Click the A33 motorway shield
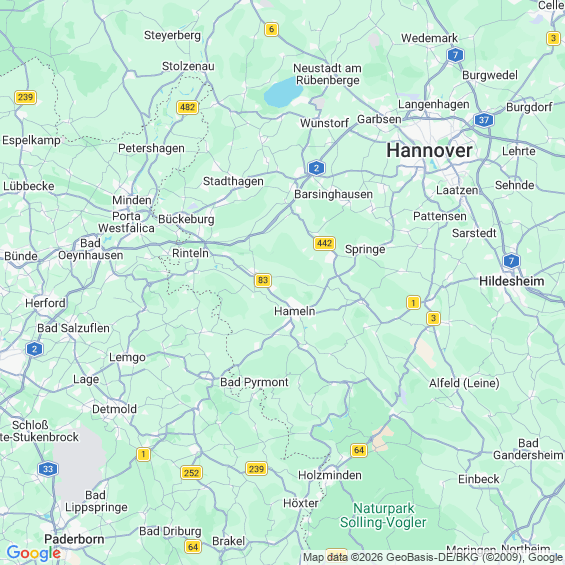565x565 pixels. pos(48,469)
